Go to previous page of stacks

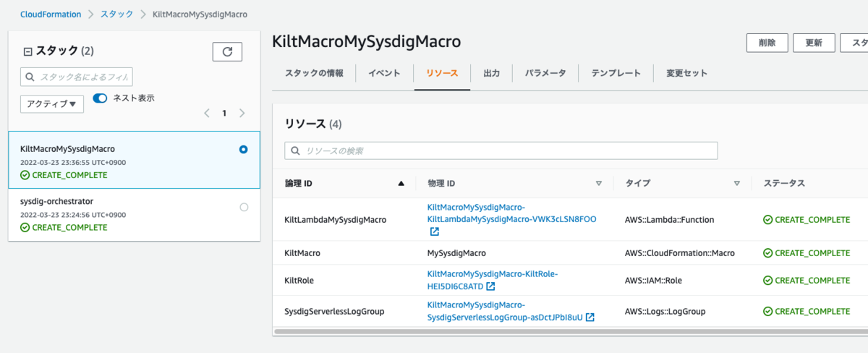pos(207,114)
